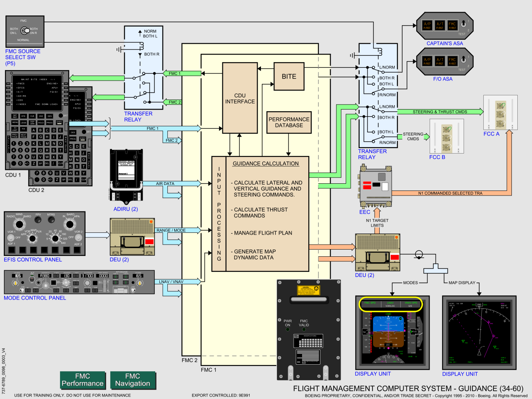This screenshot has width=532, height=399.
Task: Click the FMC VALID indicator light
Action: point(304,329)
